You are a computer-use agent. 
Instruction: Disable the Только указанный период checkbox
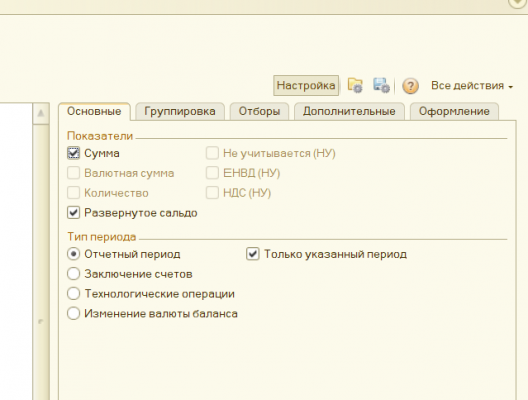point(253,254)
